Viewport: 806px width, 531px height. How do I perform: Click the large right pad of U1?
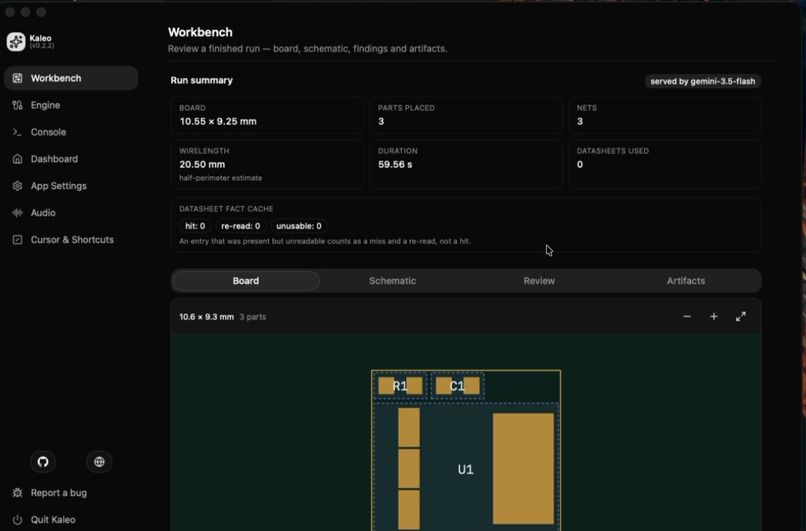pos(523,469)
